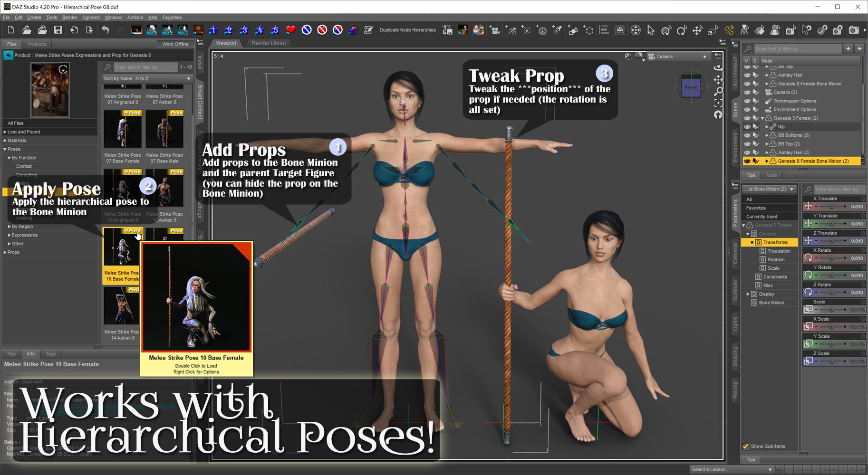The width and height of the screenshot is (868, 475).
Task: Click the Create Primitive shape toolbar icon
Action: (573, 30)
